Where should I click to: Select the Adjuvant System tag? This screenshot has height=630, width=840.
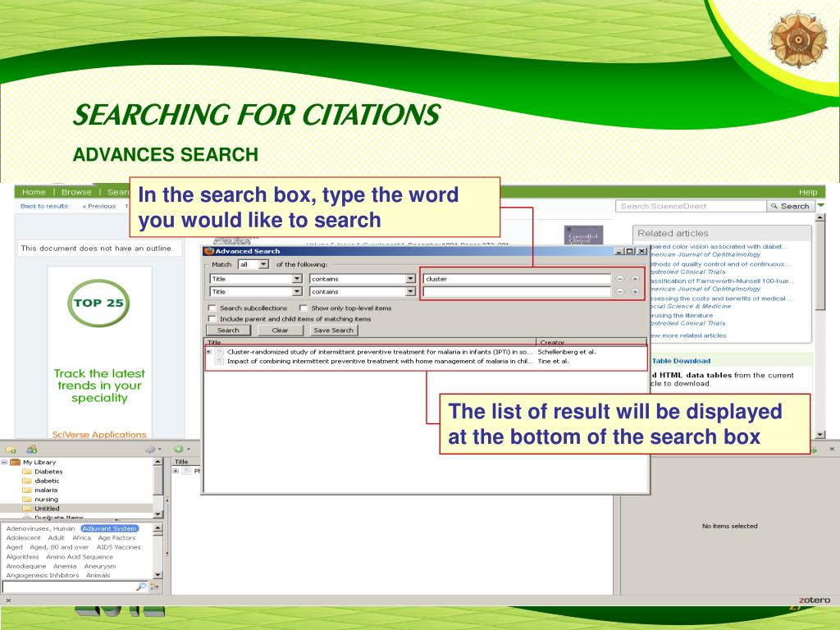(x=109, y=529)
